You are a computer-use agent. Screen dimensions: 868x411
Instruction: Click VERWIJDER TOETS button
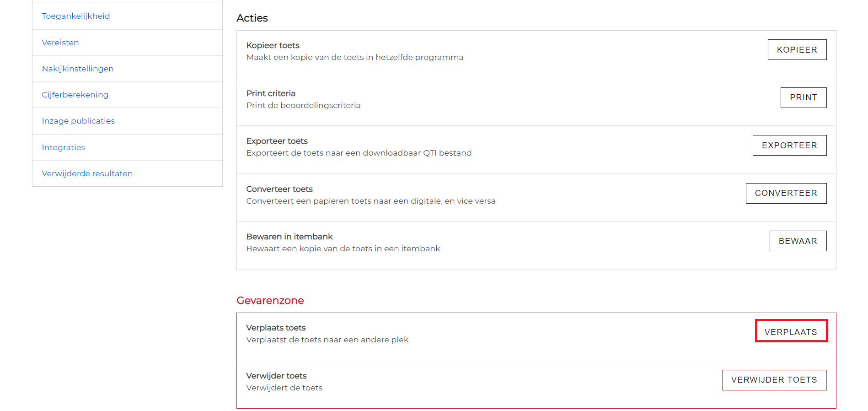(774, 380)
